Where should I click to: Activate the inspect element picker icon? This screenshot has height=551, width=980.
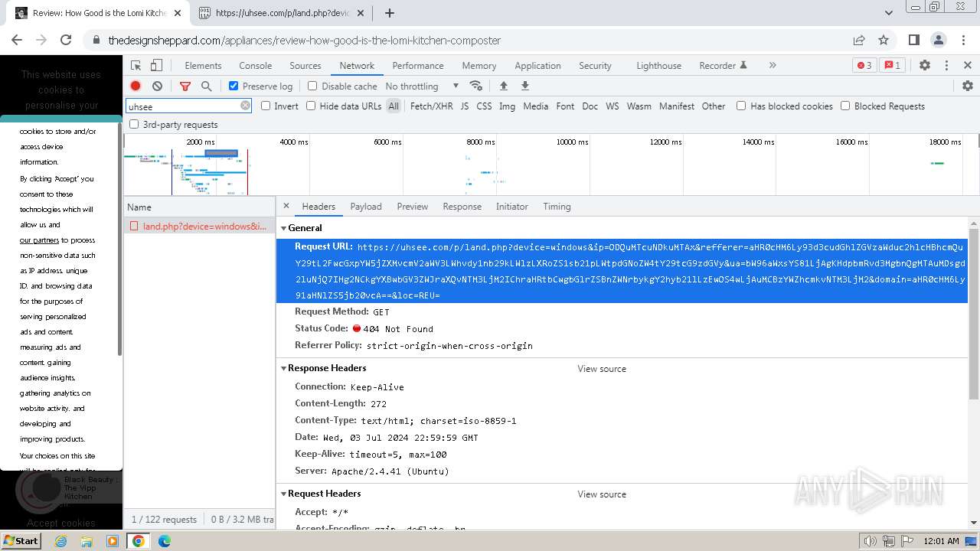pyautogui.click(x=136, y=66)
